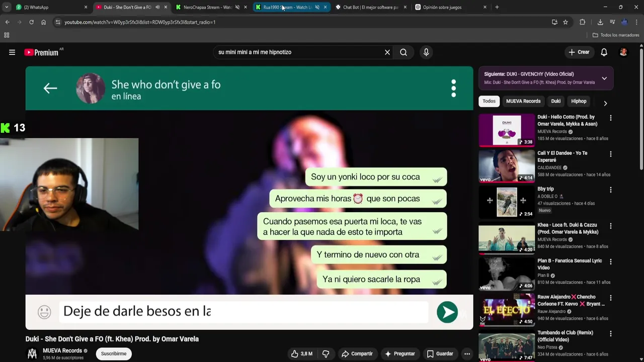Open options for Yo Te Esperaré
Image resolution: width=644 pixels, height=362 pixels.
point(611,154)
